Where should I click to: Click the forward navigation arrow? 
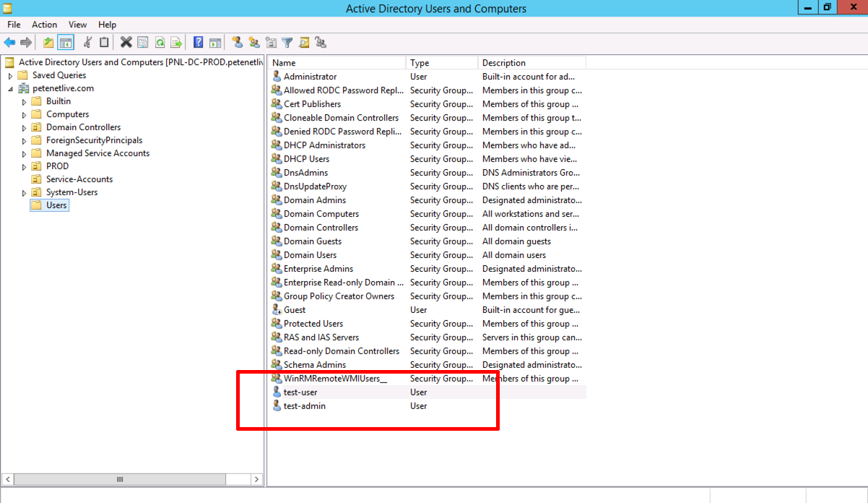click(26, 43)
